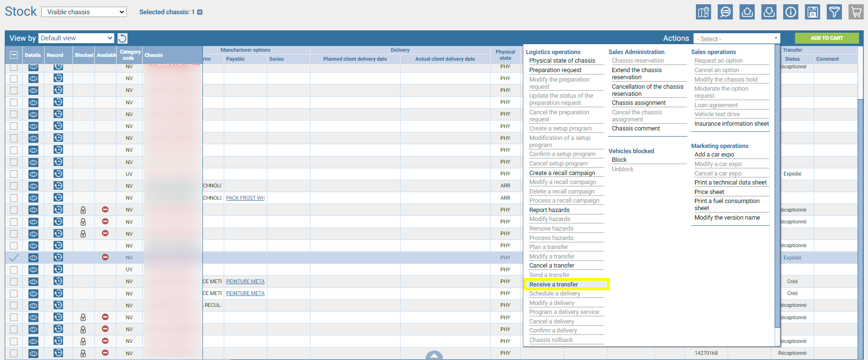Open the information circle icon
This screenshot has height=360, width=868.
[791, 12]
